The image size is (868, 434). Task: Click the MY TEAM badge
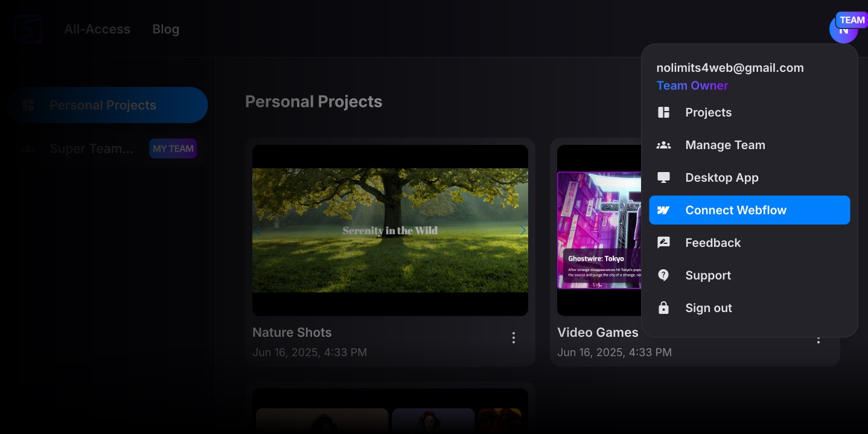tap(173, 148)
